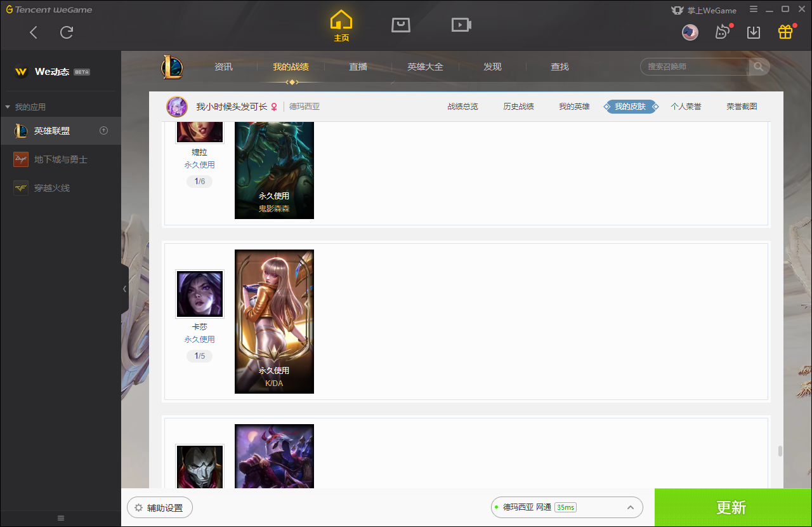Image resolution: width=812 pixels, height=527 pixels.
Task: Click the 鬼影森森 skin card
Action: point(274,170)
